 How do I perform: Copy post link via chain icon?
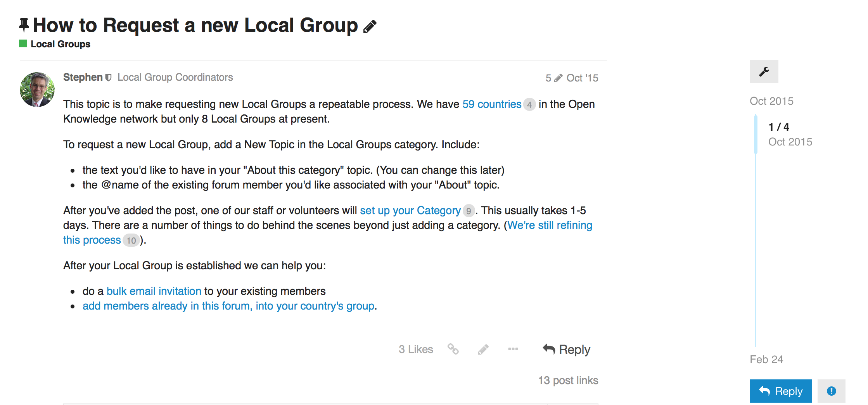pos(453,349)
